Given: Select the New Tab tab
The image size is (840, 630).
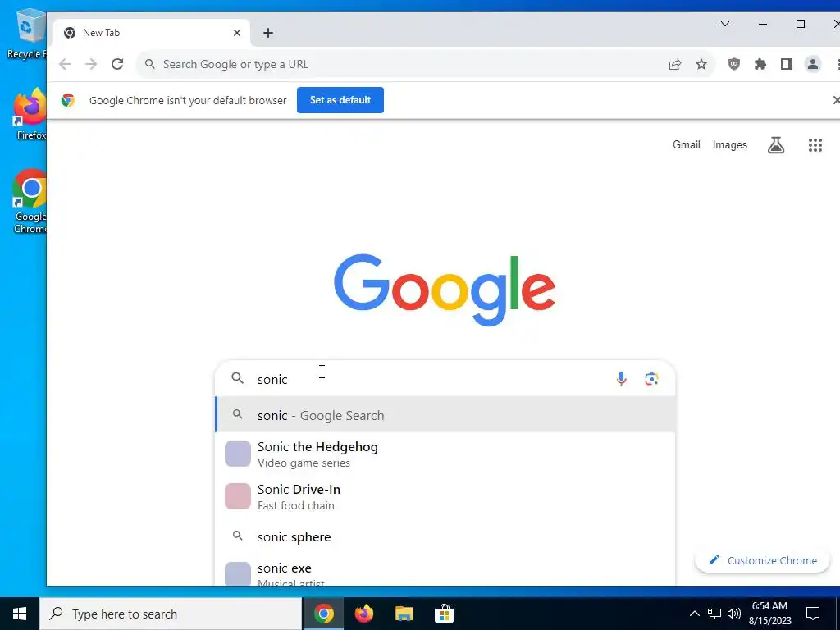Looking at the screenshot, I should [x=152, y=33].
